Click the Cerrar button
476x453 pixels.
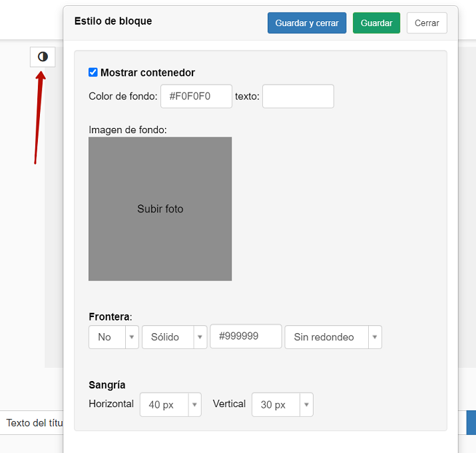(427, 23)
